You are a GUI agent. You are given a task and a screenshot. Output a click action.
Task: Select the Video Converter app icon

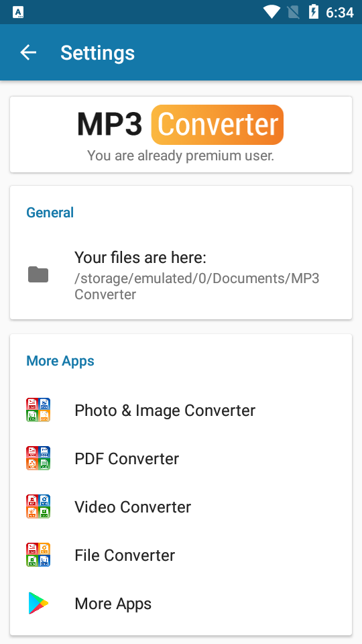pos(38,506)
